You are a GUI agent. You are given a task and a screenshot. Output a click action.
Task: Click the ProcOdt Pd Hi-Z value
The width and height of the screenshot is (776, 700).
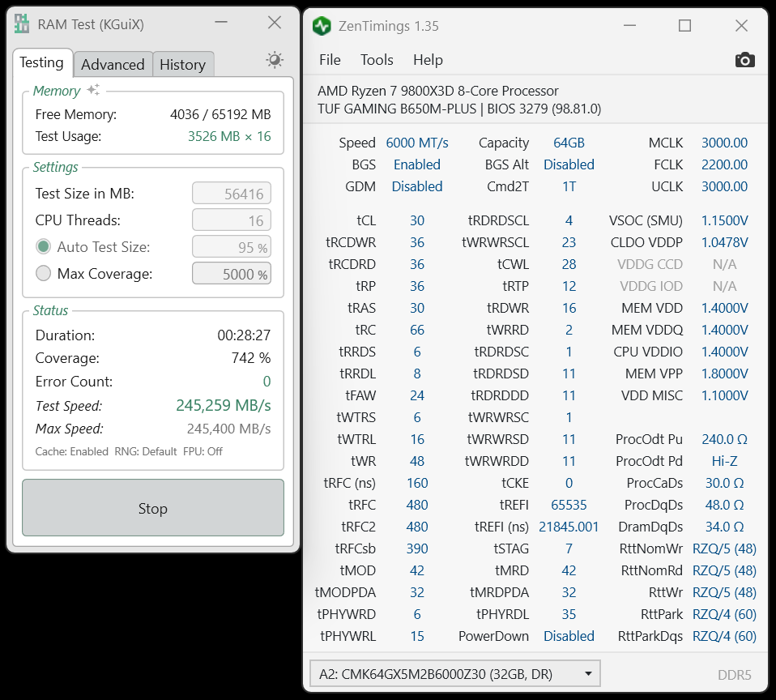pyautogui.click(x=724, y=461)
